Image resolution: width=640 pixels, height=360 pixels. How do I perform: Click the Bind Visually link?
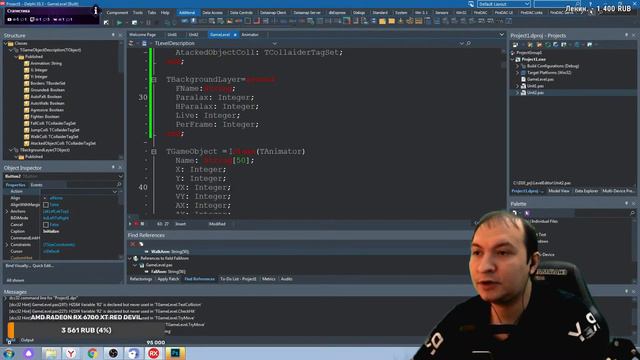(18, 266)
